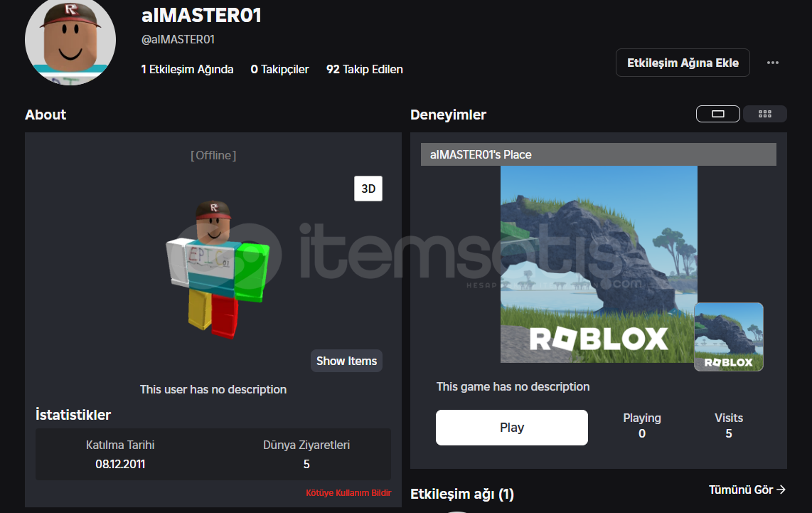Screen dimensions: 812x513
Task: Click Kötüye Kullanım Bildir report link
Action: [348, 493]
